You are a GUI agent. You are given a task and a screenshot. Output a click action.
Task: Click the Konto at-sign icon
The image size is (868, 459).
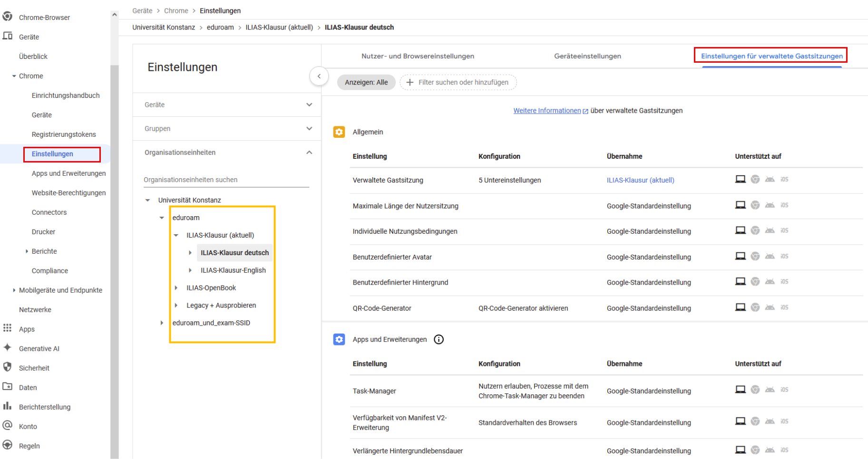tap(7, 426)
